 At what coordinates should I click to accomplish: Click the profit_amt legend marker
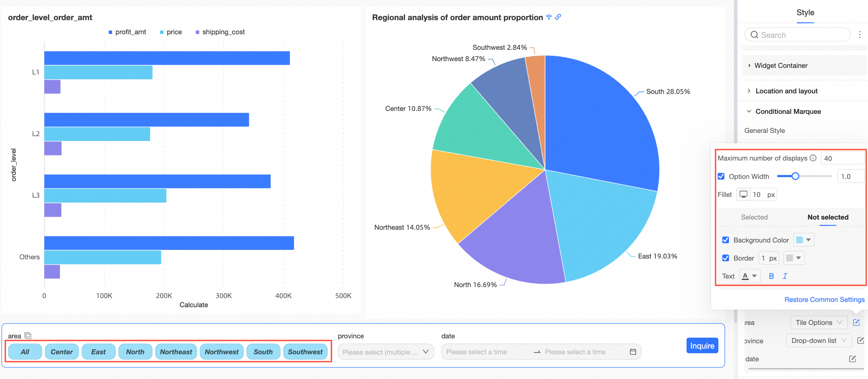coord(110,32)
